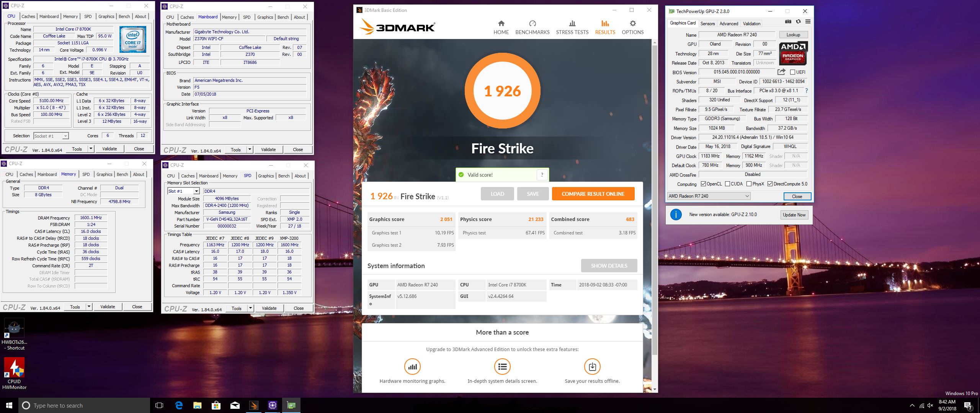Show hidden system tray icons
The width and height of the screenshot is (980, 413).
point(912,406)
